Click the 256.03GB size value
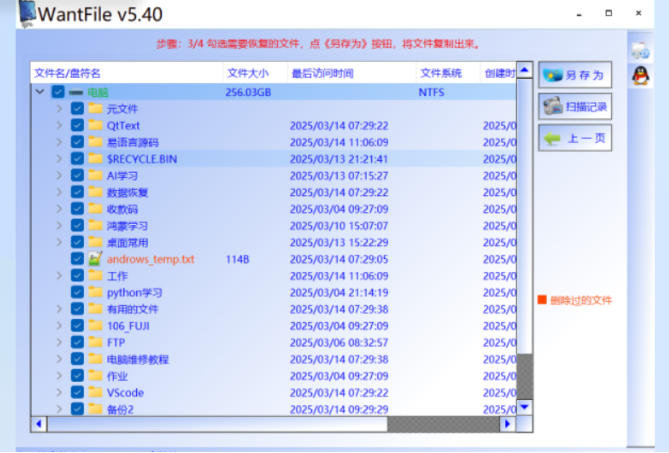The height and width of the screenshot is (453, 669). pyautogui.click(x=248, y=92)
